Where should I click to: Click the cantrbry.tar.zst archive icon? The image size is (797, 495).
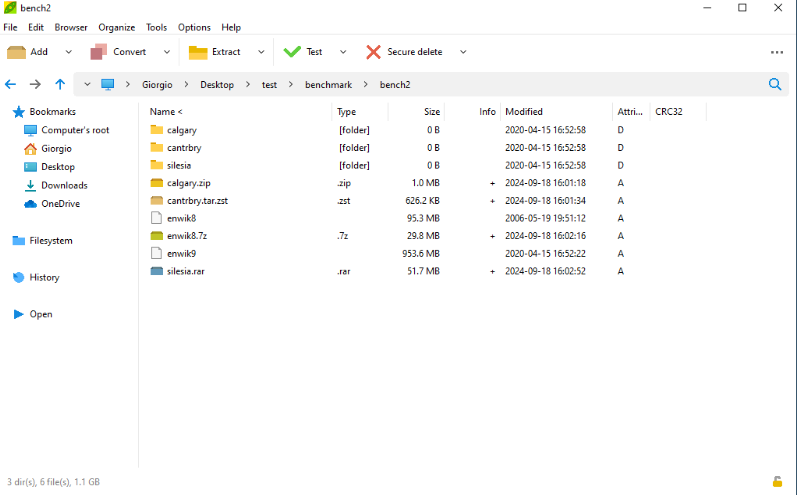click(157, 201)
